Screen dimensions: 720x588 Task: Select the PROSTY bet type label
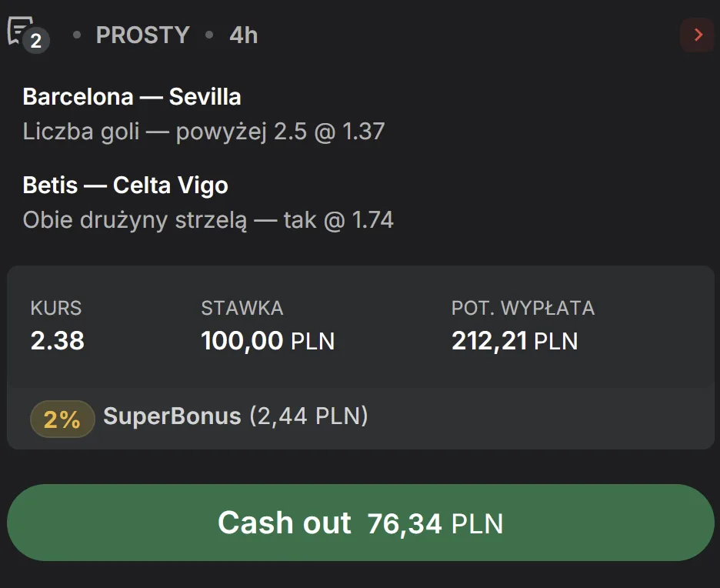[x=142, y=35]
